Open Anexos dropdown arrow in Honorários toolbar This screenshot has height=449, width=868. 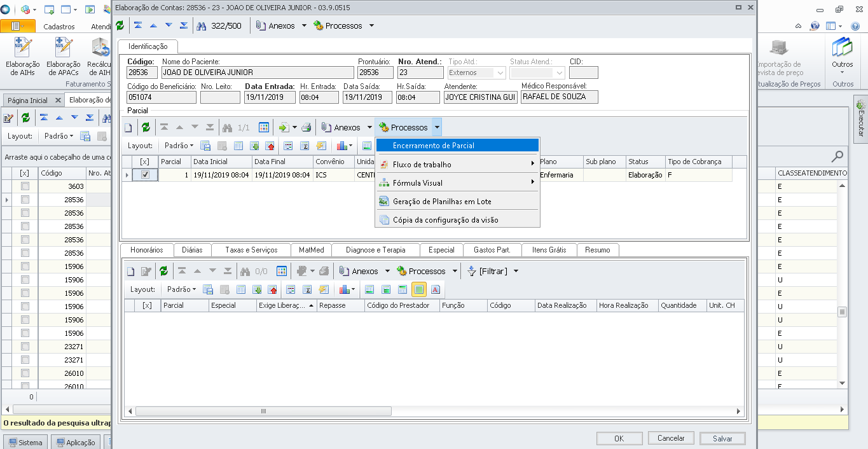(x=387, y=271)
